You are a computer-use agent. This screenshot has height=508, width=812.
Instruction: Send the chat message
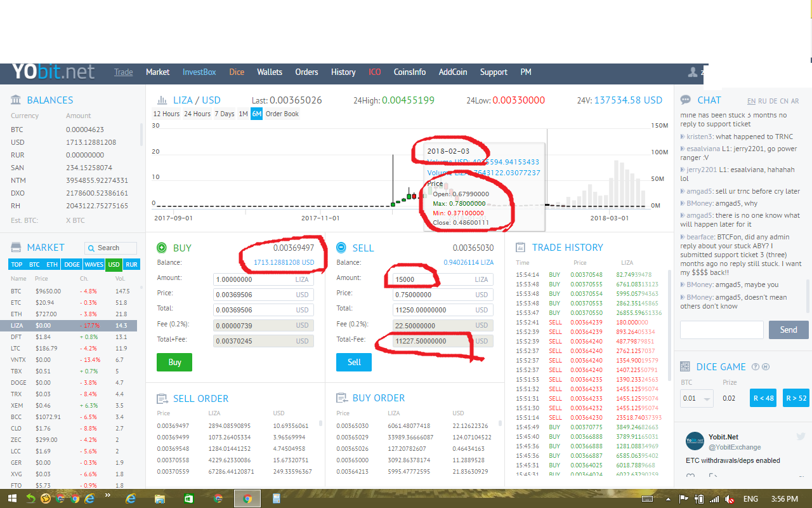click(x=789, y=330)
